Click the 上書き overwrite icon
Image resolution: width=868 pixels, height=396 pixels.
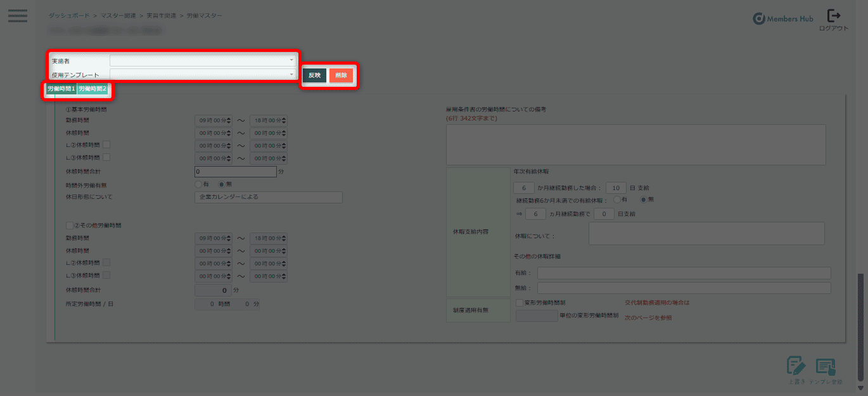pos(795,367)
